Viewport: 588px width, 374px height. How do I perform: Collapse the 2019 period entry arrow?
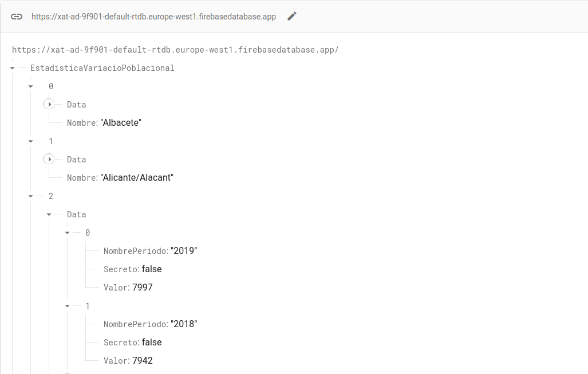coord(67,233)
